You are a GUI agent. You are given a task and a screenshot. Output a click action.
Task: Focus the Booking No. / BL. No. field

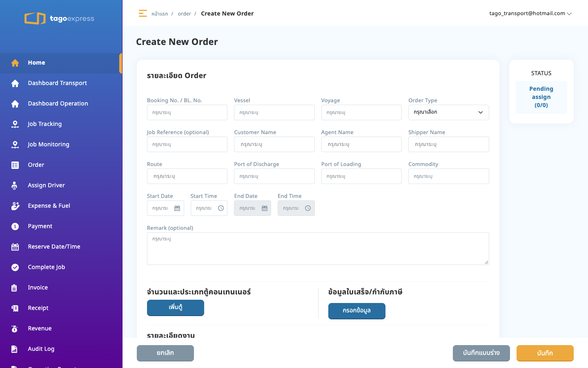click(x=187, y=112)
